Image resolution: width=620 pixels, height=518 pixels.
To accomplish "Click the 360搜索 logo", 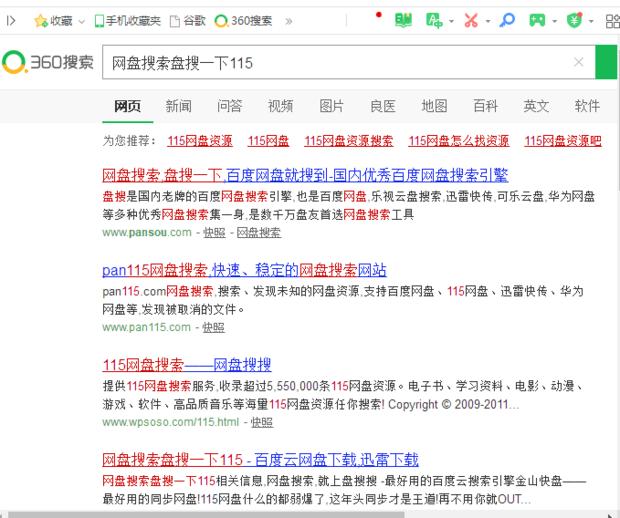I will pos(48,62).
